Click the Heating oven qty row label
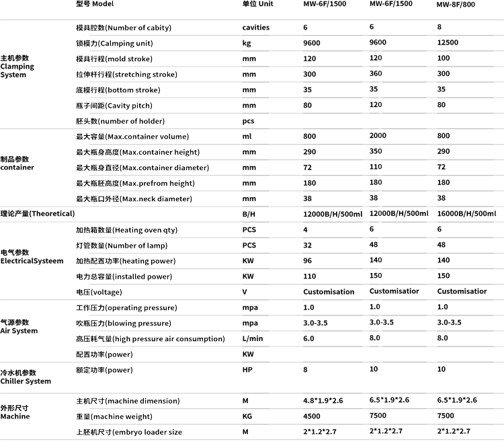 pyautogui.click(x=127, y=230)
